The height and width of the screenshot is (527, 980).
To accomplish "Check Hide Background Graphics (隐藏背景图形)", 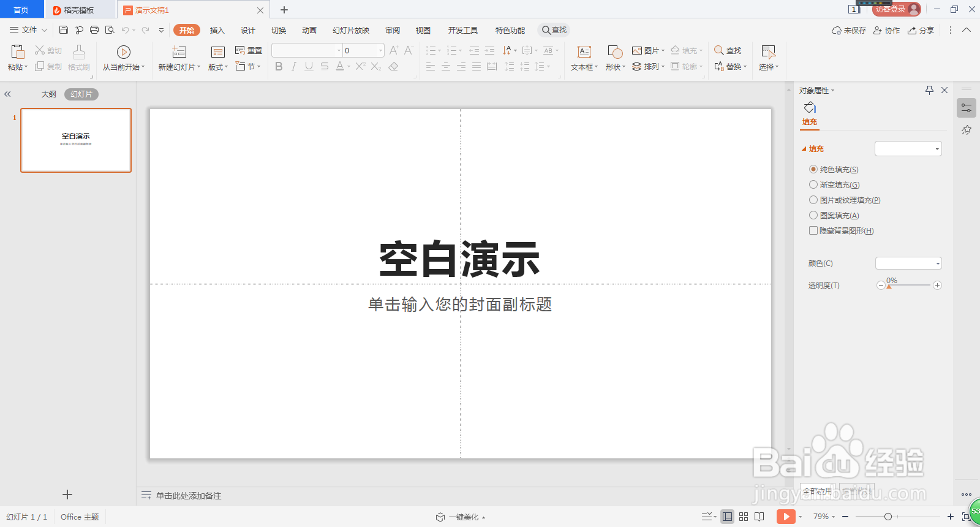I will [813, 230].
